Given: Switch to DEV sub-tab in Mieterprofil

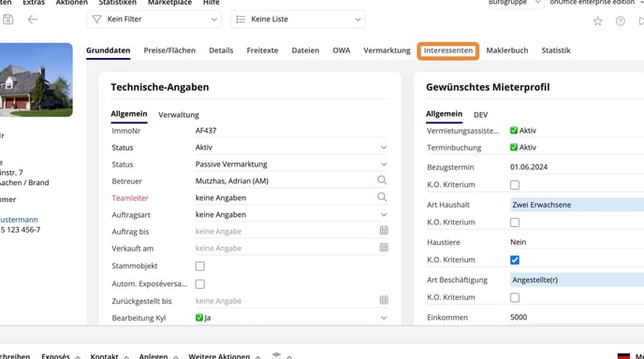Looking at the screenshot, I should click(x=480, y=115).
